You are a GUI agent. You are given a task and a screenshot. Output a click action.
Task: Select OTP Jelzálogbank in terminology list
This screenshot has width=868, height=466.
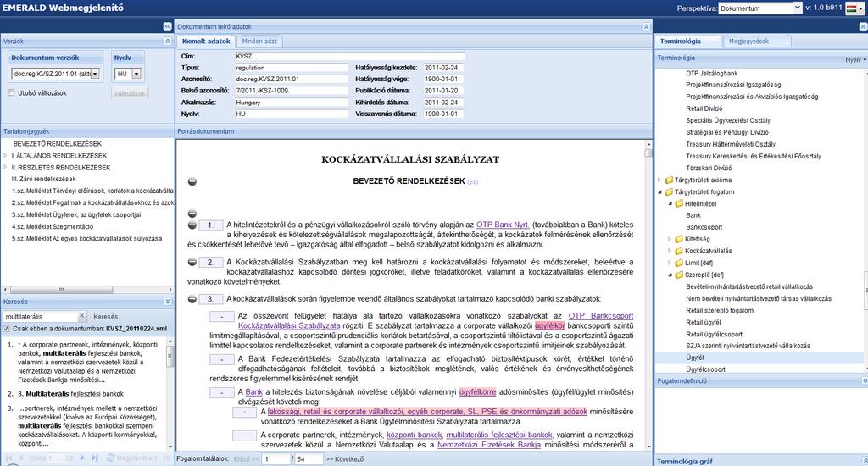(x=711, y=73)
